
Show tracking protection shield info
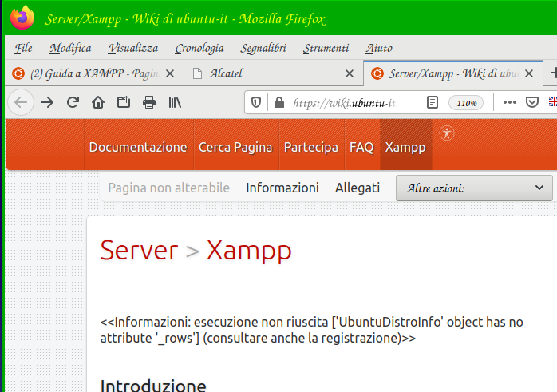click(x=256, y=103)
